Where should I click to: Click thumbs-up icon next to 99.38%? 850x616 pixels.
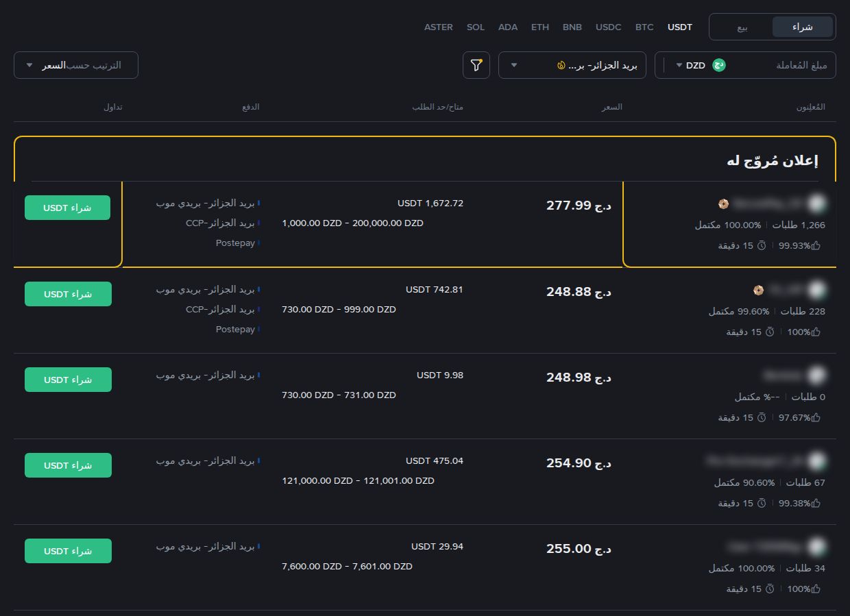(x=816, y=503)
